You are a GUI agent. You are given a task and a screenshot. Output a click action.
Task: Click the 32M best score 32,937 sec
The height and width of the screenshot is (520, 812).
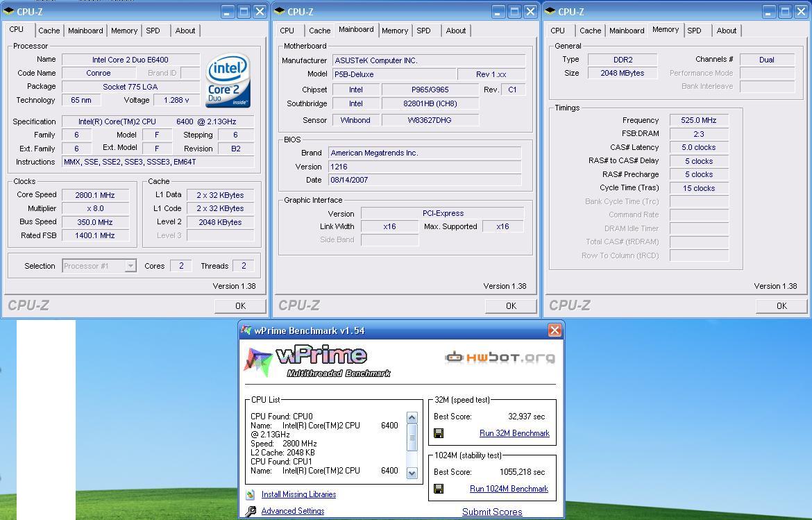[x=527, y=417]
